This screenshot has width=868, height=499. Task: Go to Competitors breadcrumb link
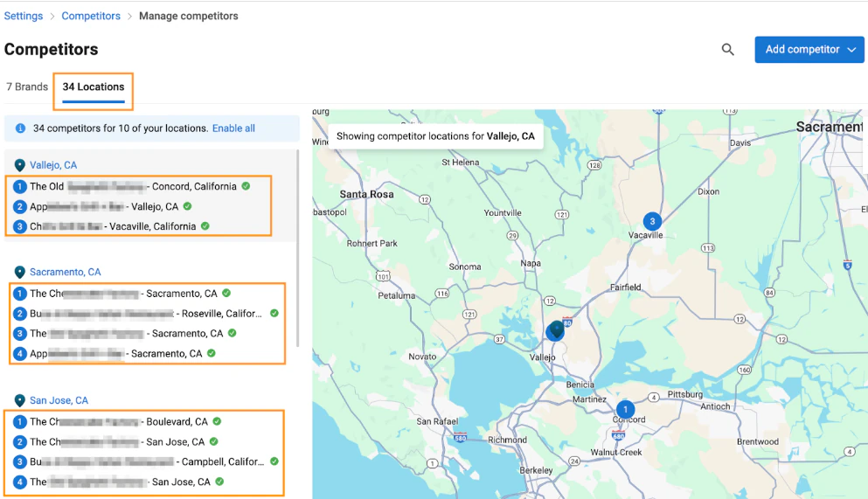[91, 16]
